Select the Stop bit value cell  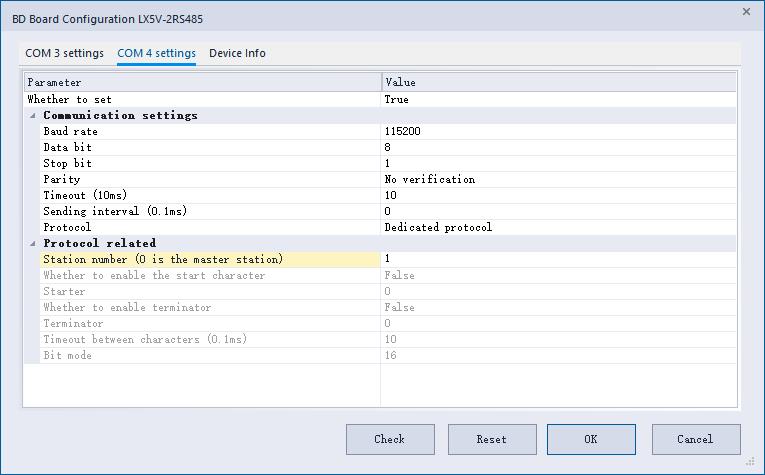coord(560,163)
